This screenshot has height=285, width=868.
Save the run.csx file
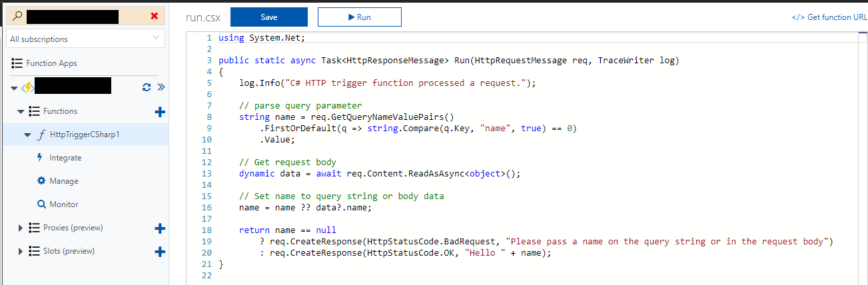269,17
